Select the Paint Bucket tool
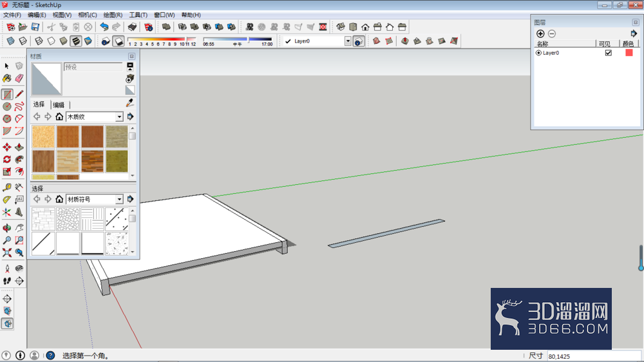The width and height of the screenshot is (644, 362). tap(7, 79)
